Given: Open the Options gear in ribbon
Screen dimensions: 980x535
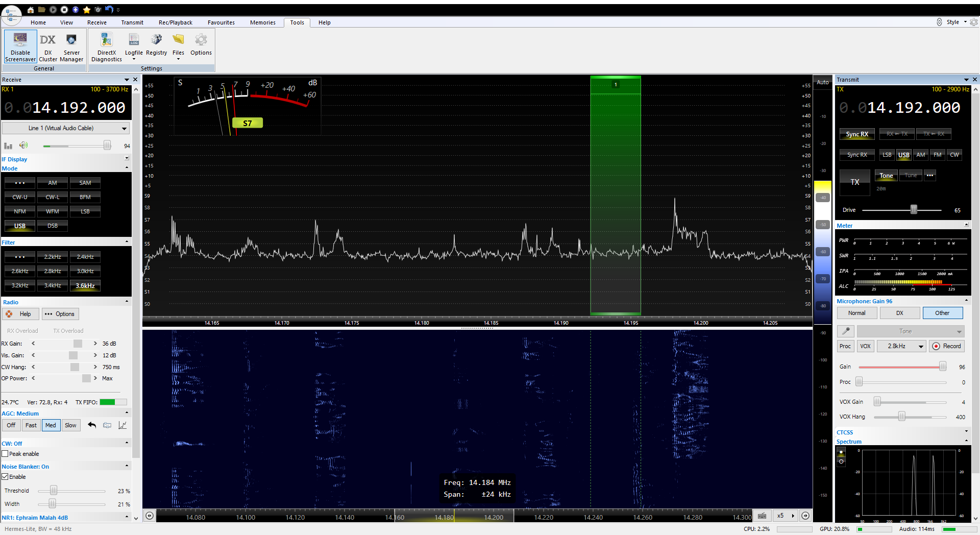Looking at the screenshot, I should click(x=201, y=45).
